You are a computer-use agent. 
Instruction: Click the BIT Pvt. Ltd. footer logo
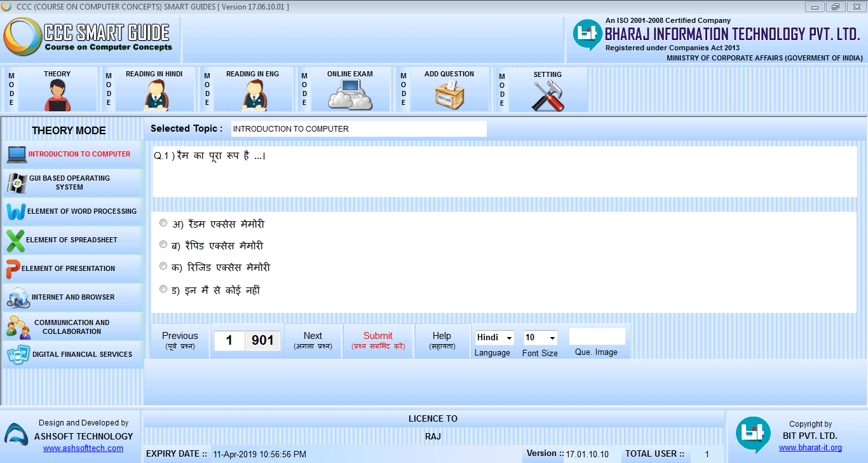tap(753, 436)
